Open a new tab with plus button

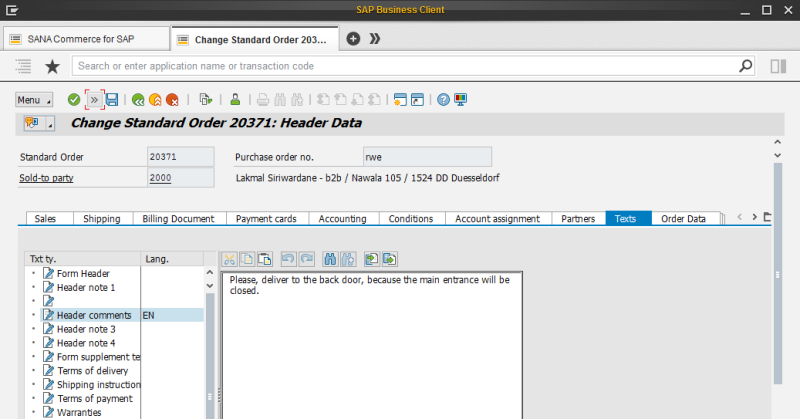click(x=353, y=39)
